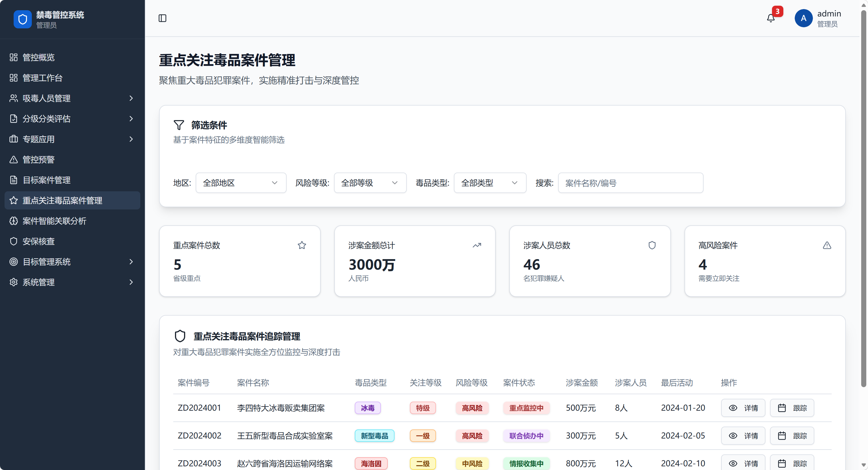Open the 风险等级 全部等级 dropdown
The width and height of the screenshot is (868, 470).
(370, 183)
